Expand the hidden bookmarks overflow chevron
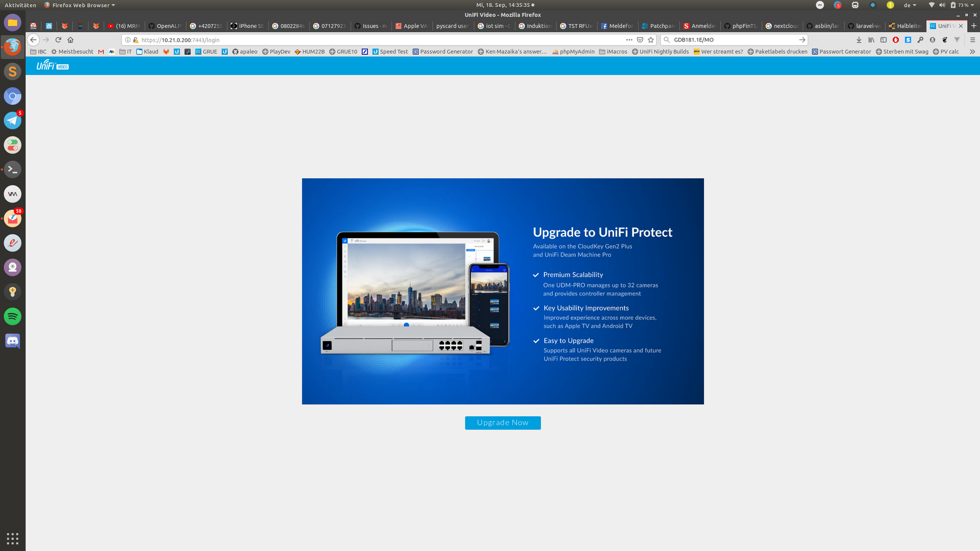Viewport: 980px width, 551px height. 972,51
